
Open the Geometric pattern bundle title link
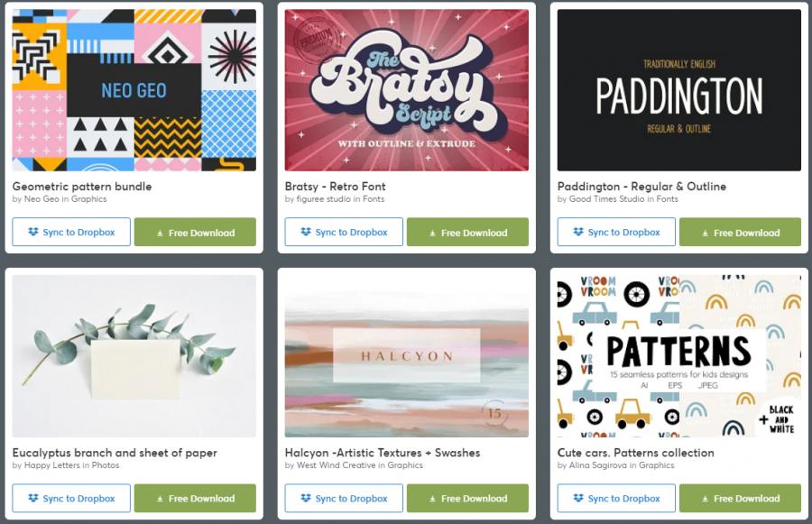coord(82,187)
